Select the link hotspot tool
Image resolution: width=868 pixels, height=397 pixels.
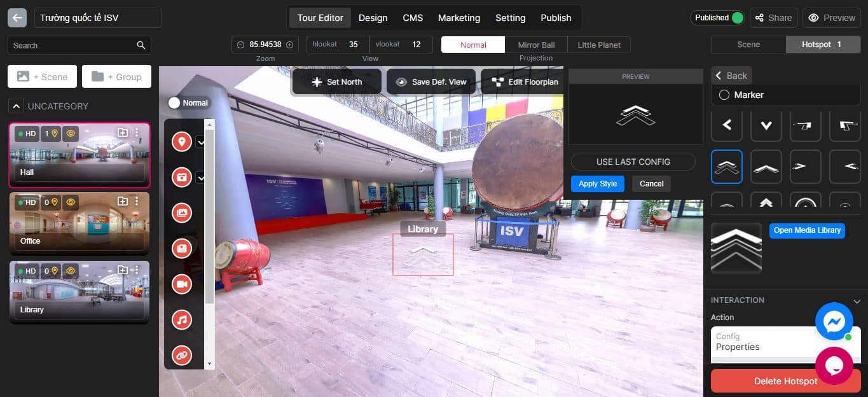coord(181,355)
